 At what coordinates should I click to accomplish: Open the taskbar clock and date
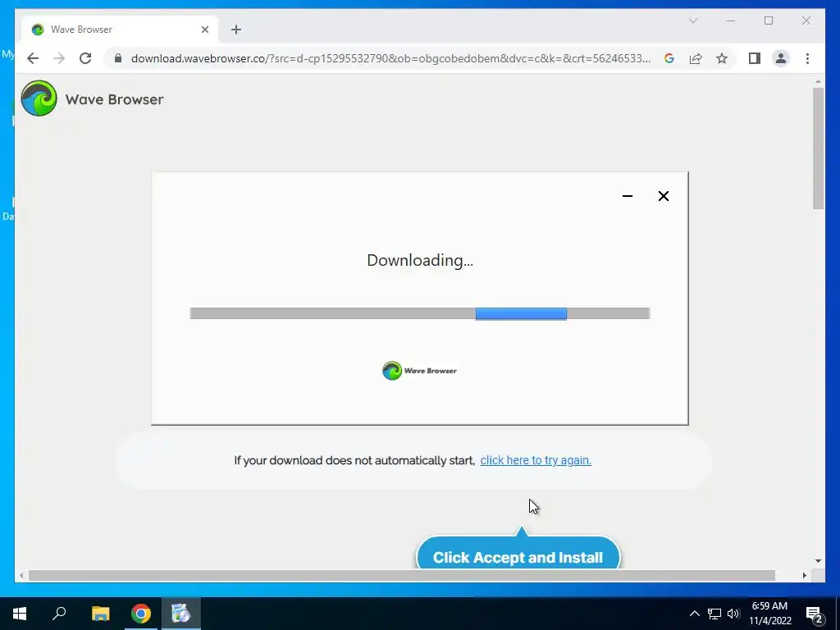pos(769,614)
